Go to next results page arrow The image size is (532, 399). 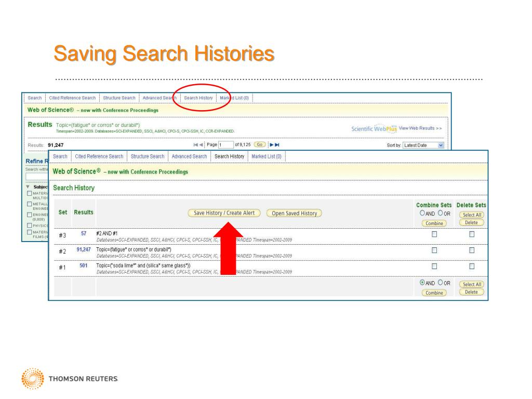(x=271, y=145)
